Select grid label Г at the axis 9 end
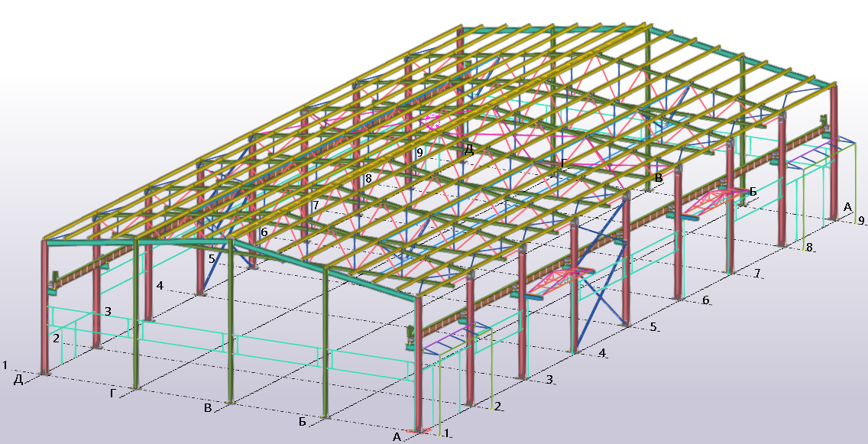The width and height of the screenshot is (868, 444). 563,163
